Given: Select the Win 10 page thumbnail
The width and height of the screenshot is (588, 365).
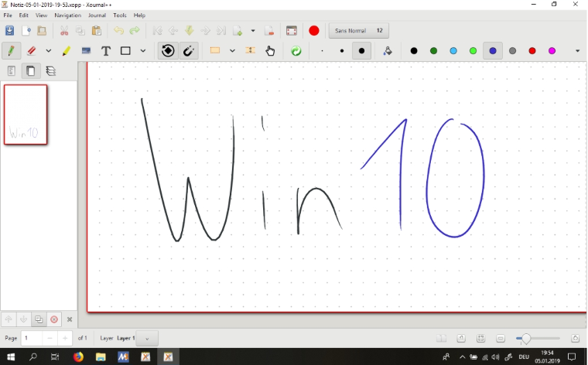Looking at the screenshot, I should tap(26, 114).
